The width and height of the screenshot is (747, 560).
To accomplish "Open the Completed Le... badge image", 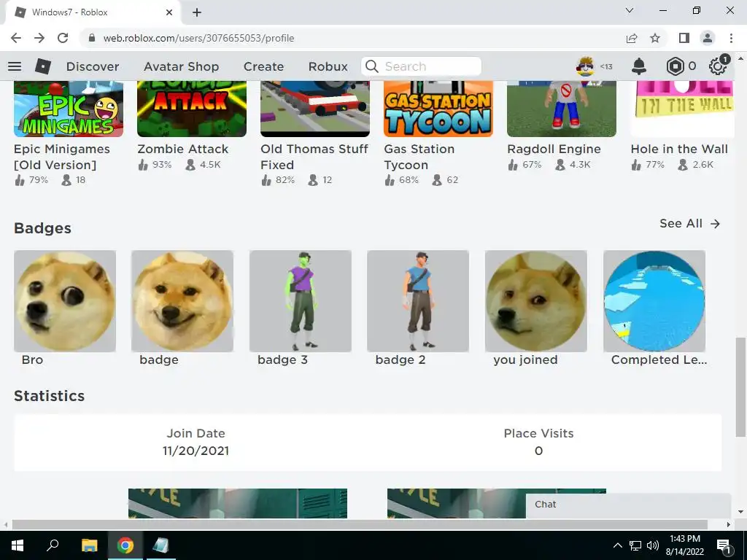I will (654, 301).
